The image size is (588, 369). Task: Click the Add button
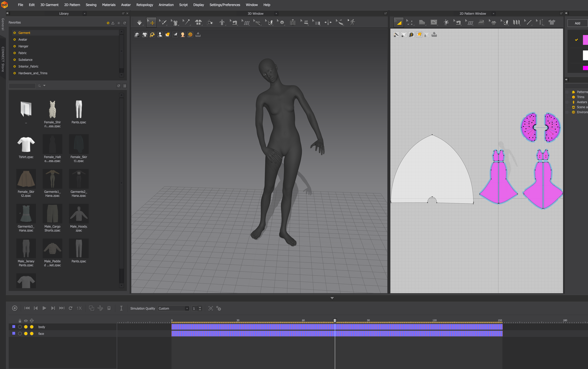click(577, 23)
